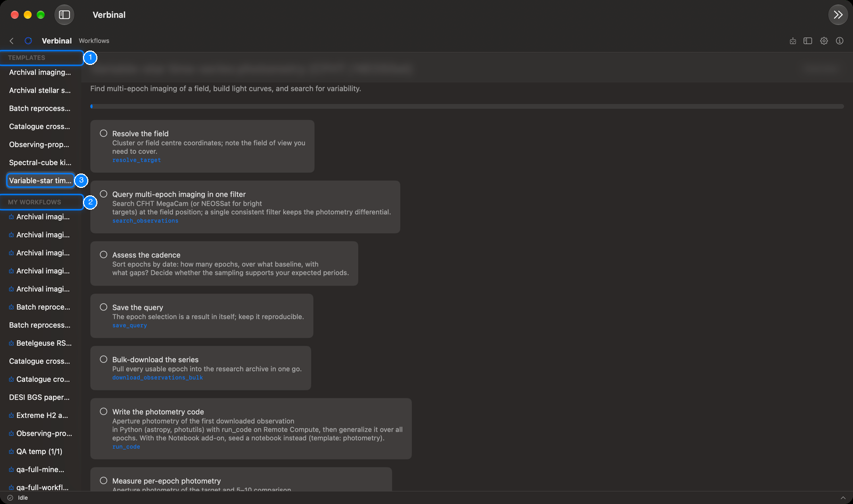The width and height of the screenshot is (853, 504).
Task: Select 'Spectral-cube ki...' template
Action: click(40, 163)
